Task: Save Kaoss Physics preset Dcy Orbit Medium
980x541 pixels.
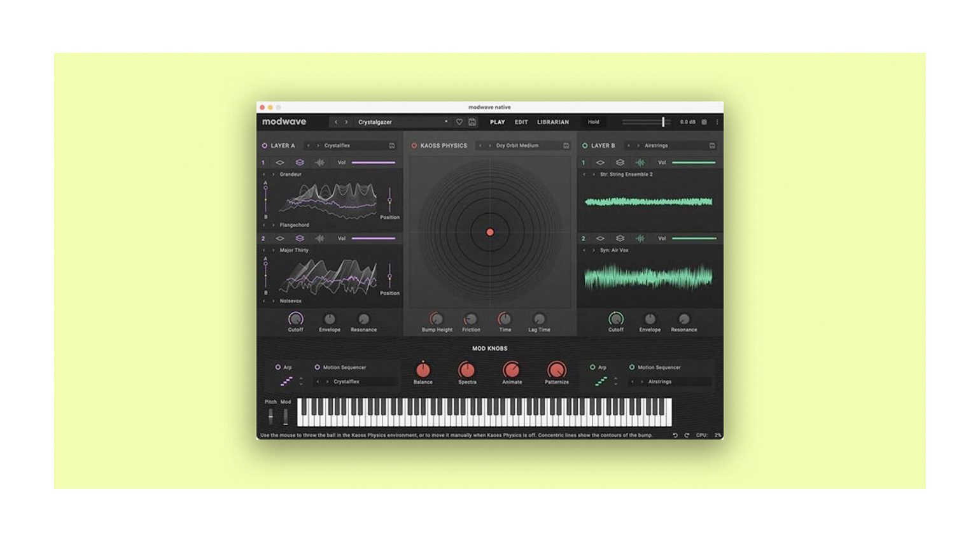Action: pos(566,146)
